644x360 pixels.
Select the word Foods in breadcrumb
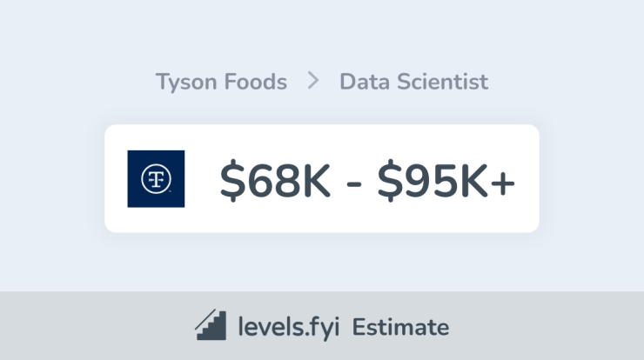coord(256,81)
